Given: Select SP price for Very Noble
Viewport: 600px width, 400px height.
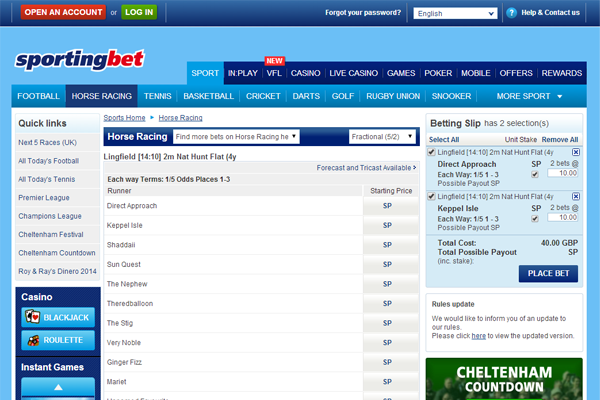Looking at the screenshot, I should 387,343.
